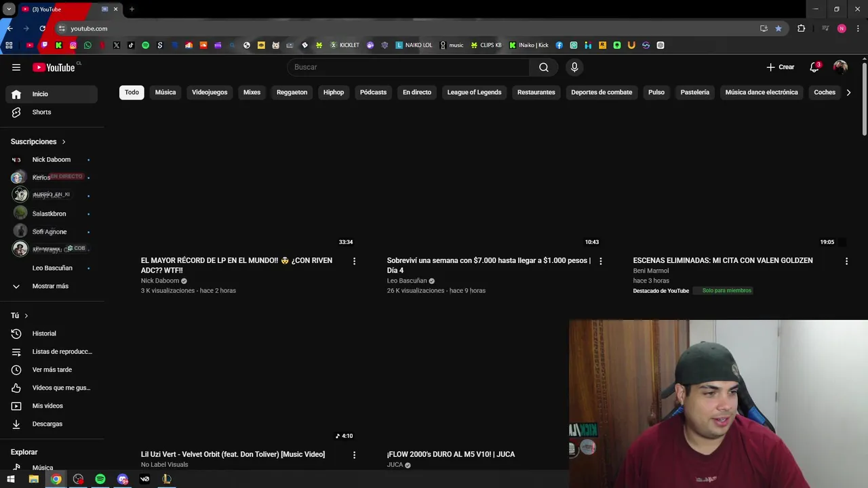Screen dimensions: 868x488
Task: Reload the page in Chrome
Action: tap(42, 28)
